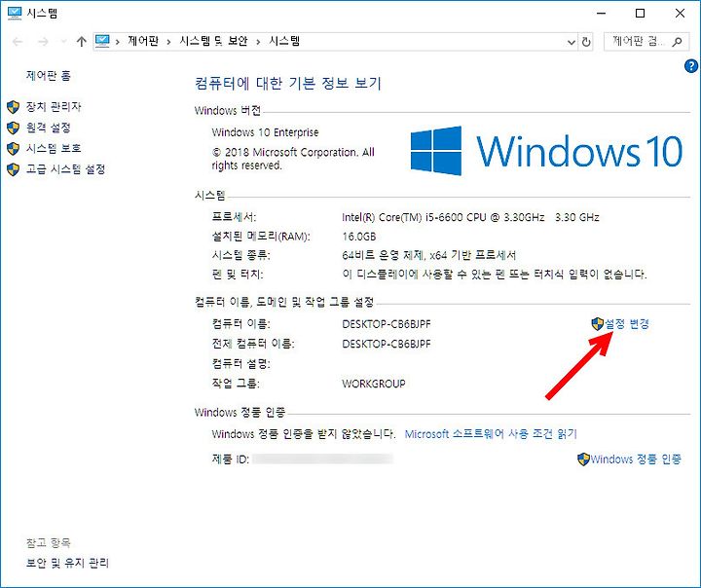
Task: Open Microsoft 소프트웨어 사용 조건 읽기 link
Action: coord(491,434)
